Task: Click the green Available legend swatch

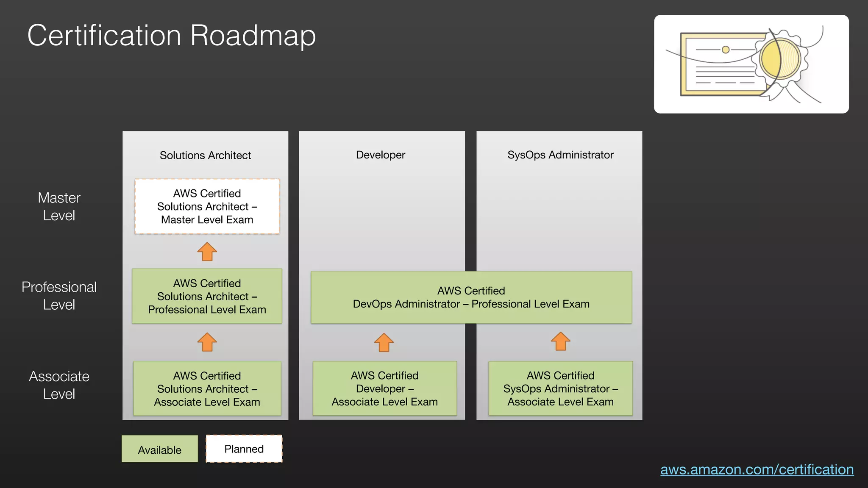Action: click(160, 449)
